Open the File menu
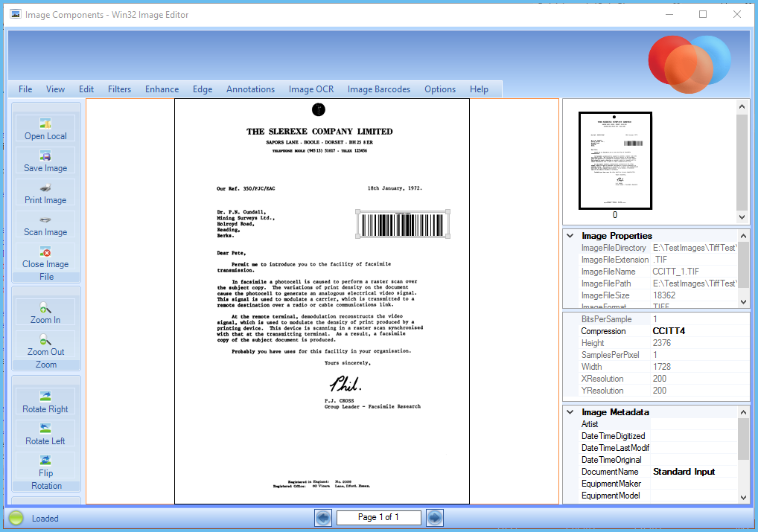Screen dimensions: 758x532 (25, 89)
